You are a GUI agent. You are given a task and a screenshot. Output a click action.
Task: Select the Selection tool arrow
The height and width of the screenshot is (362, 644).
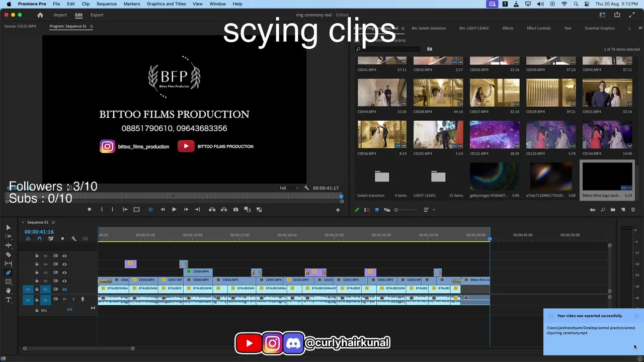[8, 228]
